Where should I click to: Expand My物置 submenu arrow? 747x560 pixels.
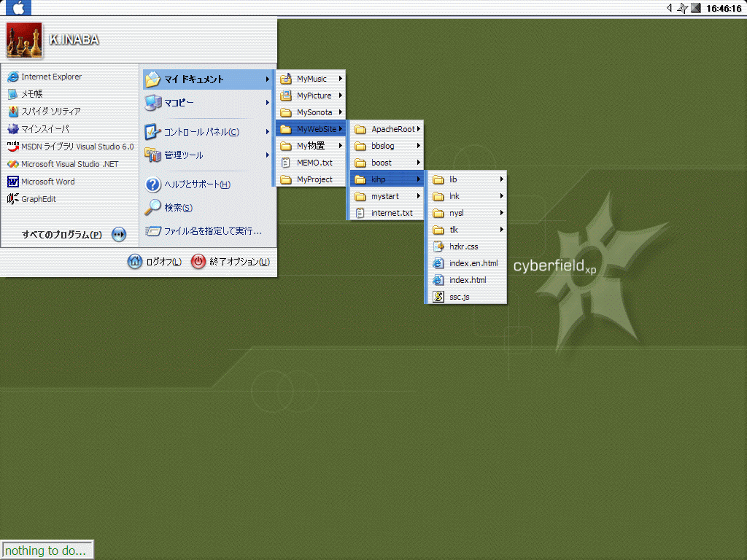click(x=340, y=146)
